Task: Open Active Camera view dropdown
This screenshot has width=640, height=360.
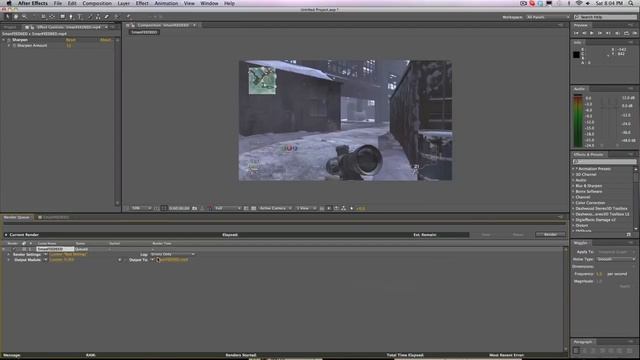Action: click(275, 208)
